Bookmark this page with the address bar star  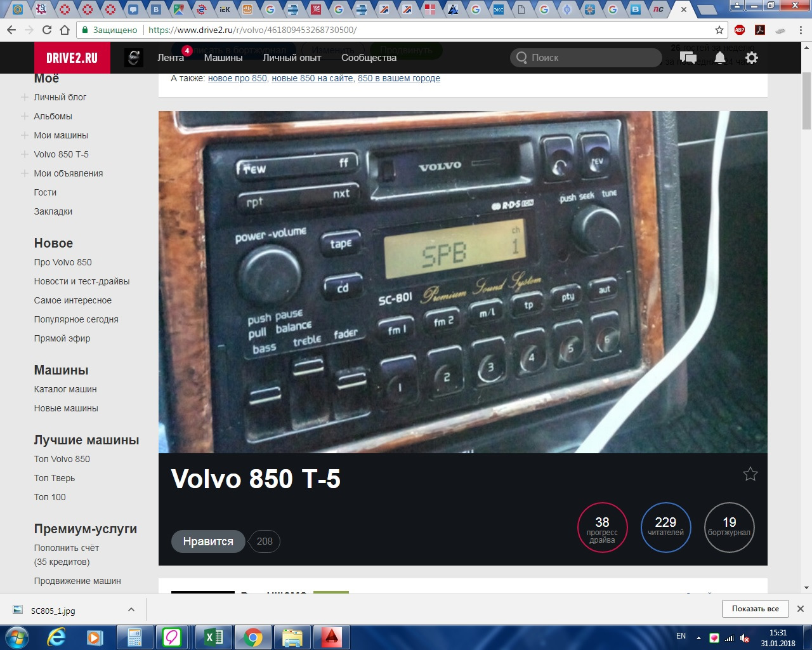click(719, 30)
